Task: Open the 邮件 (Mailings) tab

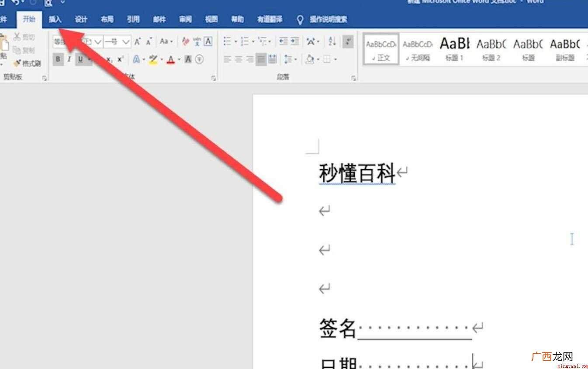Action: click(159, 20)
